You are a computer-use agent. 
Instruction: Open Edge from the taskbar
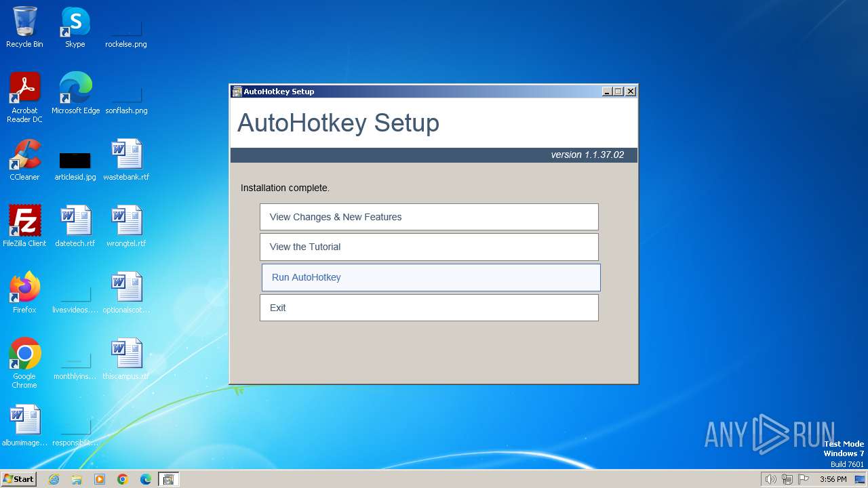click(146, 479)
